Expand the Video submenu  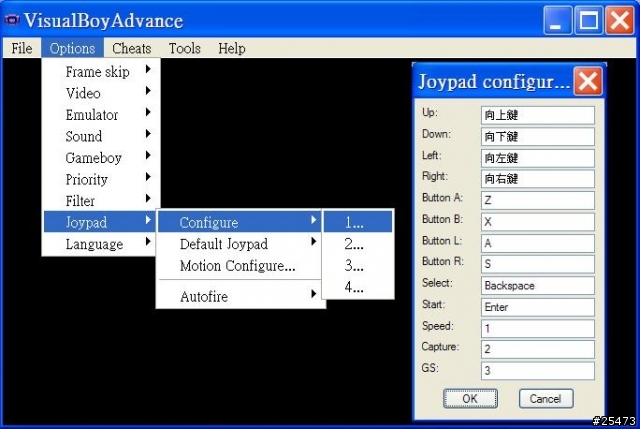100,93
